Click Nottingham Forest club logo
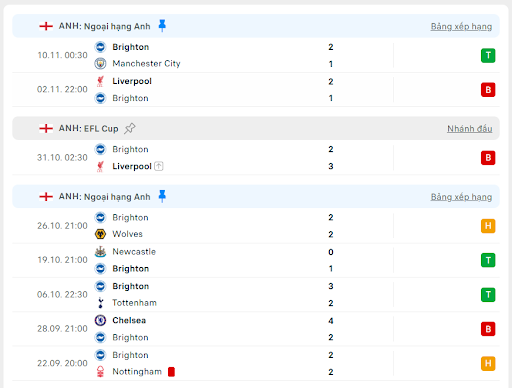Viewport: 512px width, 388px height. 100,371
